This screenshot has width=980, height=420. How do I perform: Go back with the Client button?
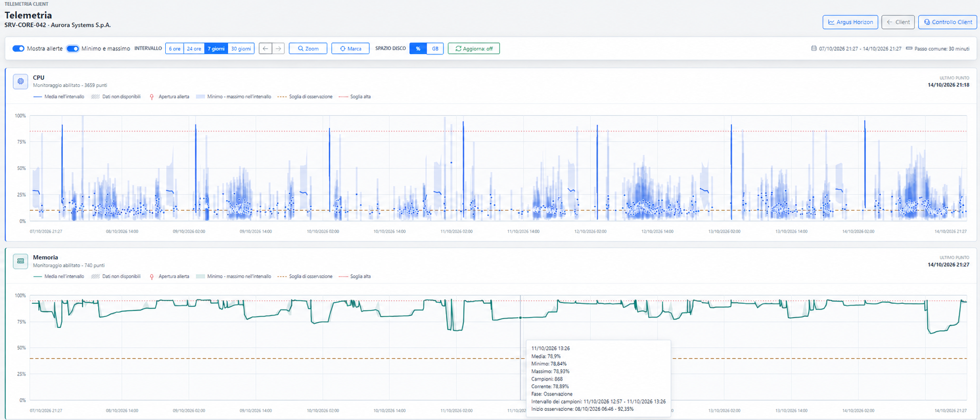pyautogui.click(x=898, y=22)
